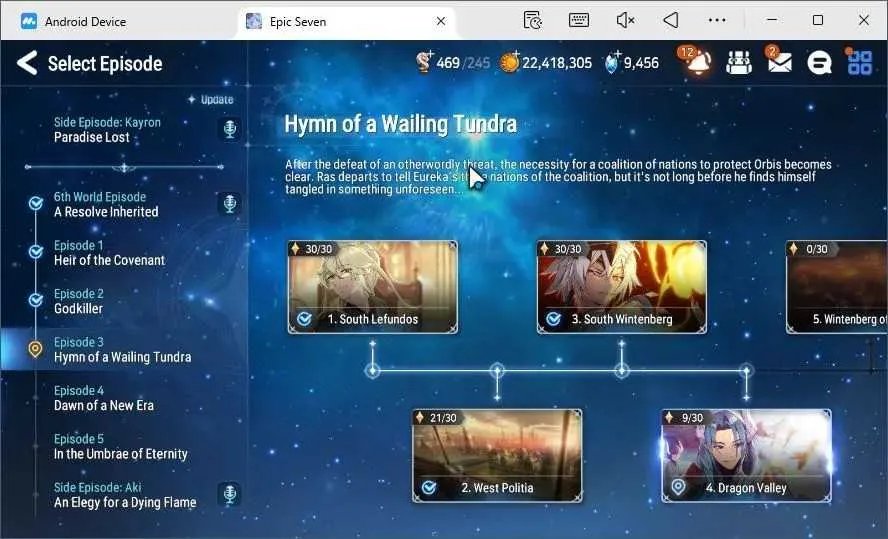Open the emulator more options dots
888x539 pixels.
[x=717, y=20]
